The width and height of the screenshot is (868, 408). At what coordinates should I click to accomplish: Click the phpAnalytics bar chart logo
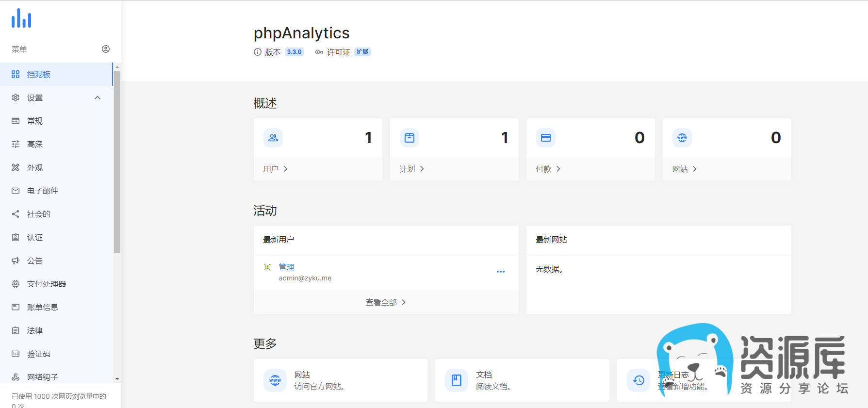21,18
